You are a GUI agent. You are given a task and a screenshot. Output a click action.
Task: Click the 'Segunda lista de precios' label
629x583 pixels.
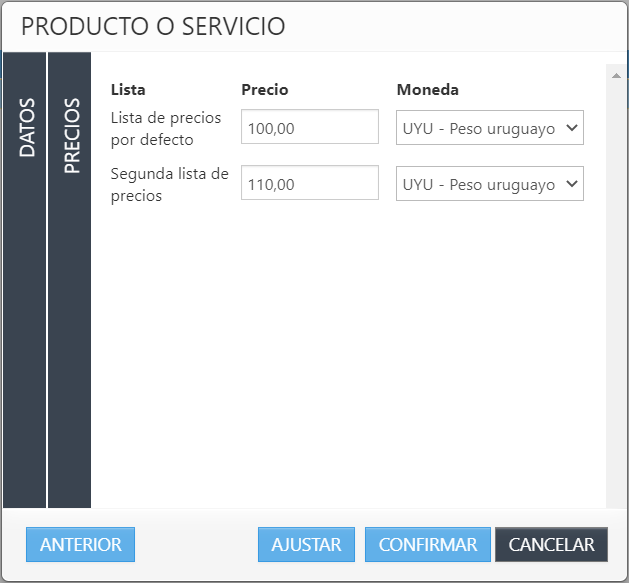pos(170,184)
